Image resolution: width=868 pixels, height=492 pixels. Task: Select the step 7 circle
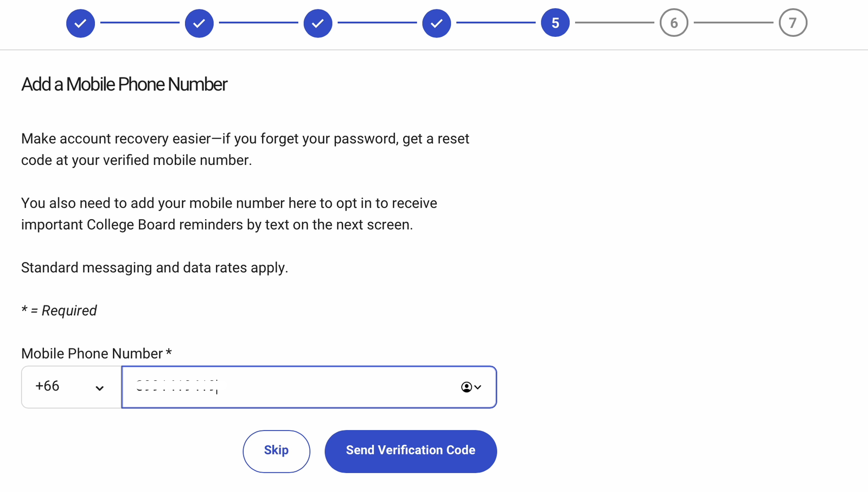click(x=793, y=23)
